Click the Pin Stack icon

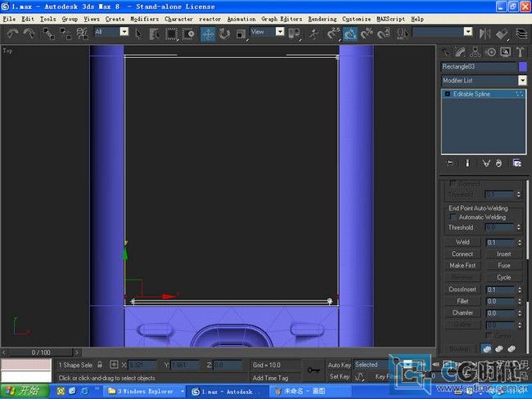pos(450,163)
